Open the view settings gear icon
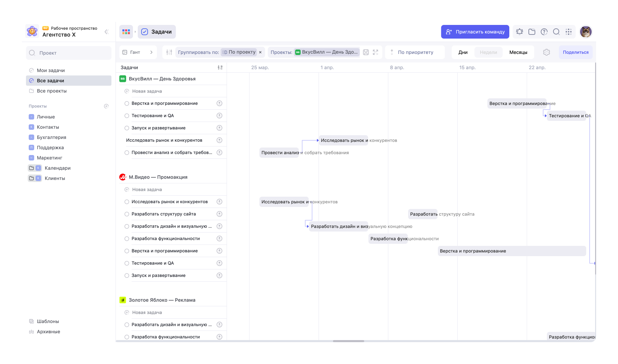Screen dimensions: 618x364 [547, 52]
